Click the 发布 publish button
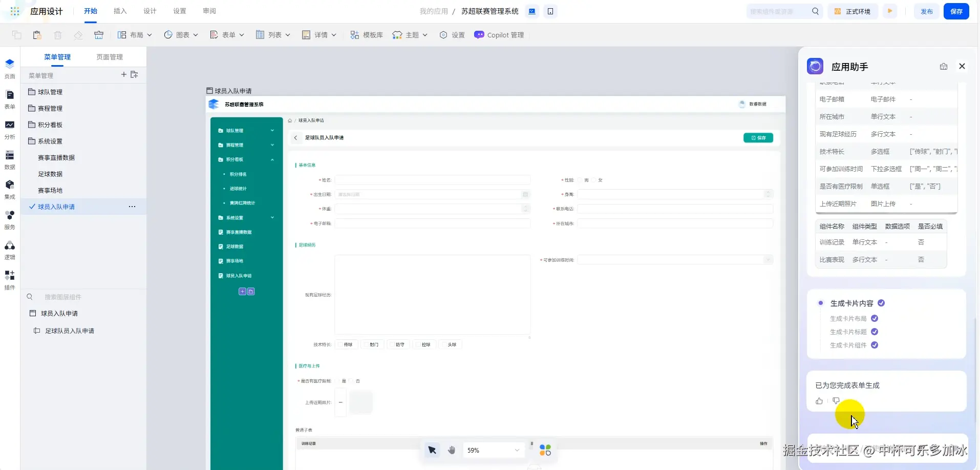 (927, 11)
